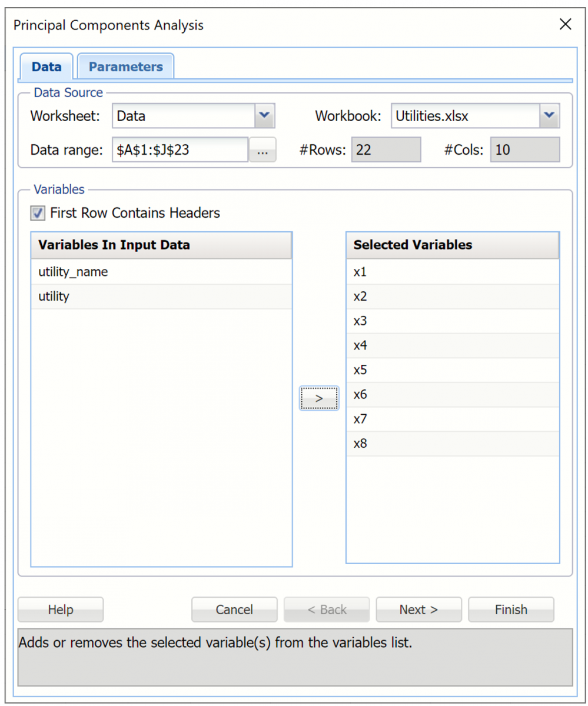Open the Workbook dropdown arrow
The height and width of the screenshot is (706, 588).
pos(549,115)
